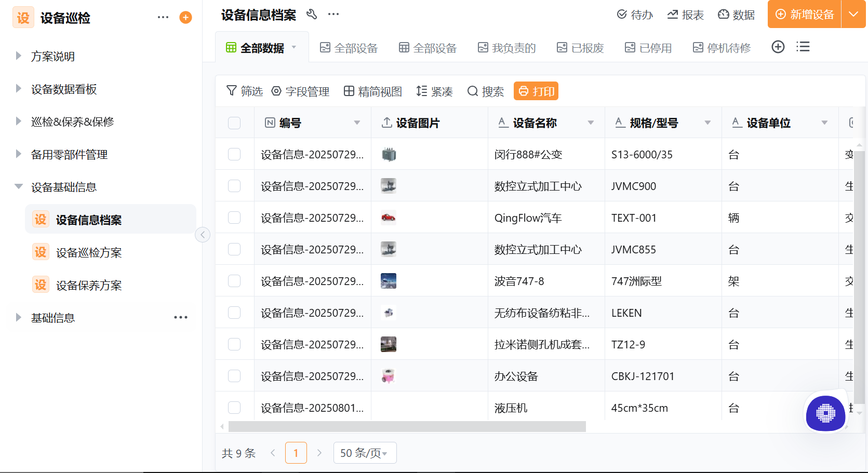Click the 新增设备 button

click(x=803, y=15)
